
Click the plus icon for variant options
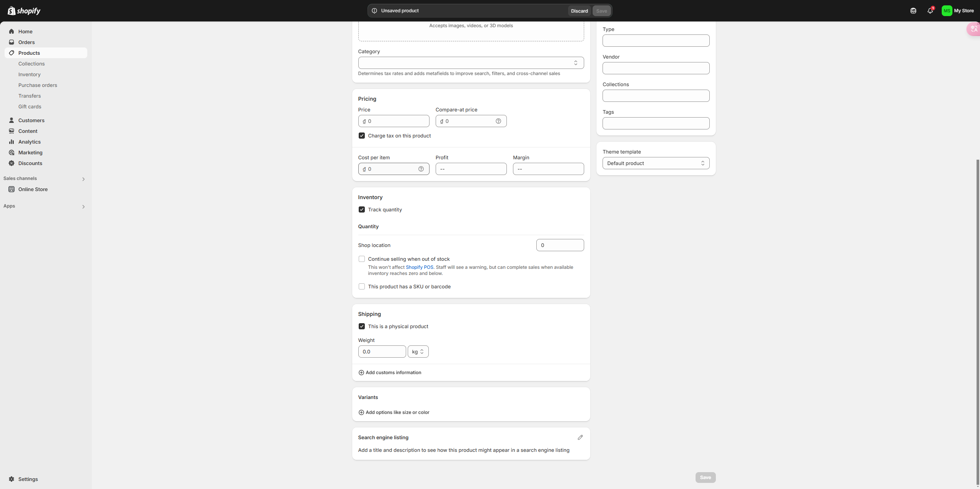[361, 412]
